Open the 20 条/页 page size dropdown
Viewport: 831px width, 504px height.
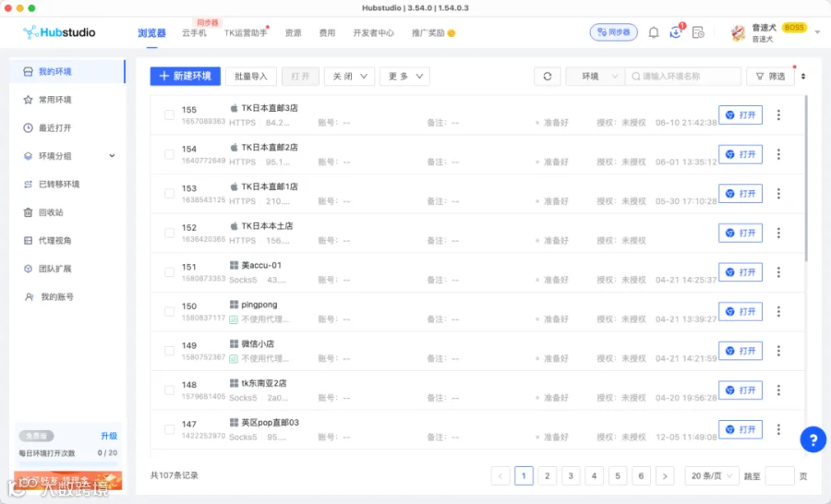(712, 476)
